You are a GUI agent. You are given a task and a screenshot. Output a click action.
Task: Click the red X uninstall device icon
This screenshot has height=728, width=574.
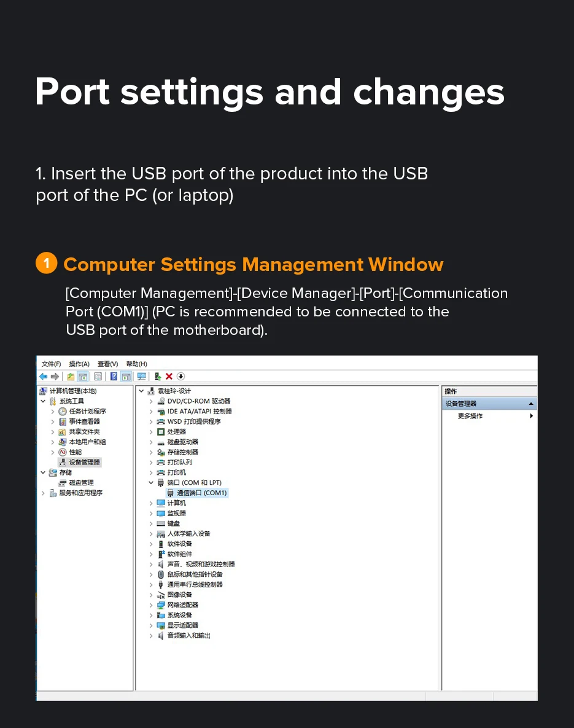pyautogui.click(x=169, y=377)
